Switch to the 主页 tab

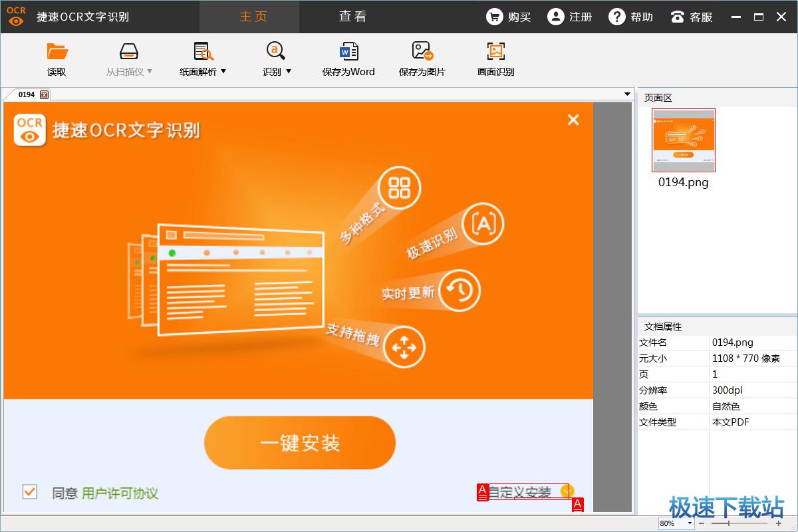(x=253, y=17)
